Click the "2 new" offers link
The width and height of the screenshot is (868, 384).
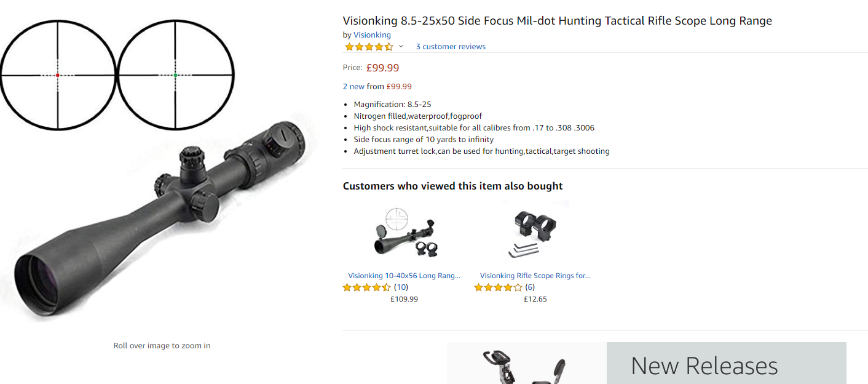(353, 87)
